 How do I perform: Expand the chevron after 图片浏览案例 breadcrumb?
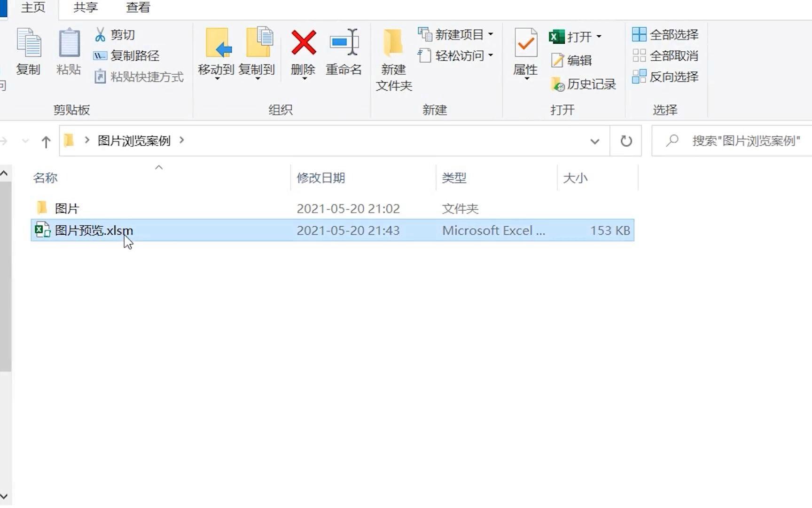[182, 140]
